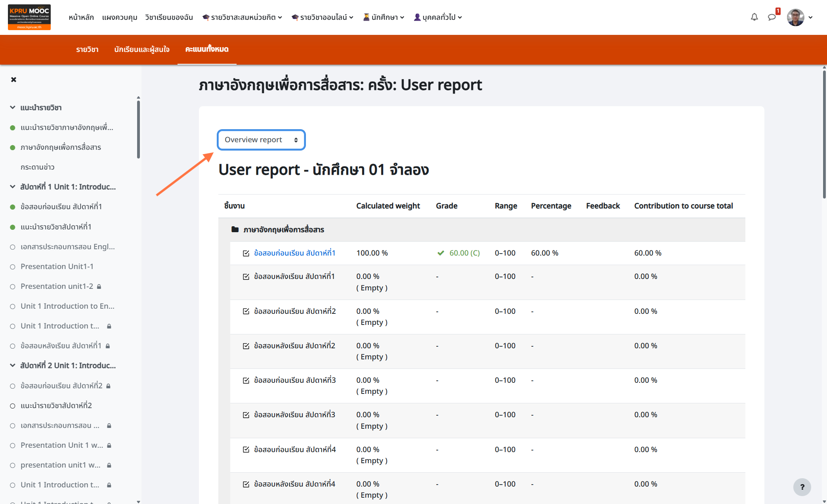Click lock icon next to Presentation unit1-2
Screen dimensions: 827x504
pyautogui.click(x=99, y=286)
